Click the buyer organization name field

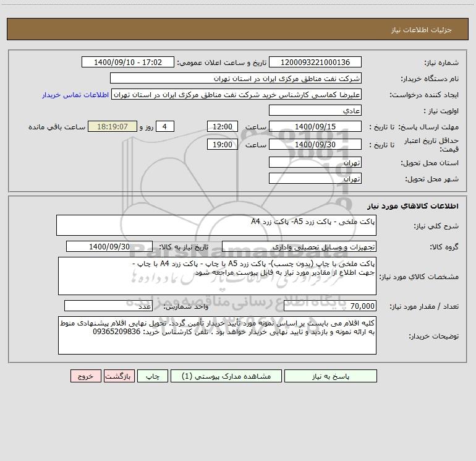coord(236,79)
